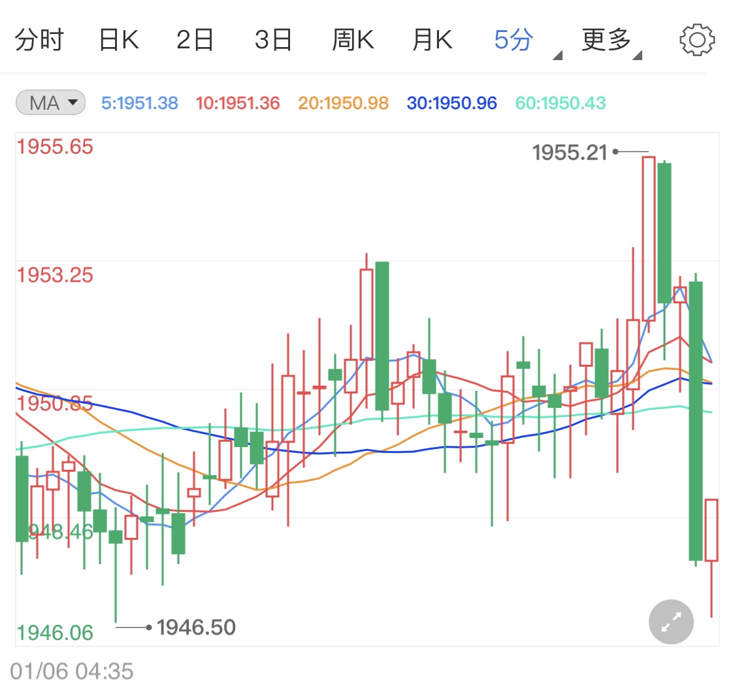Select the green MA60 indicator label 60:1950.43

pyautogui.click(x=559, y=103)
